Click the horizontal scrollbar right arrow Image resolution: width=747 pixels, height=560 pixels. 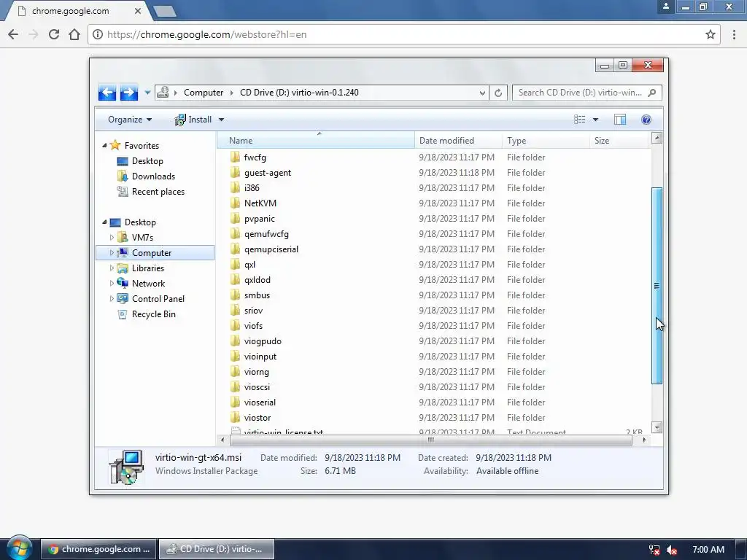tap(644, 440)
